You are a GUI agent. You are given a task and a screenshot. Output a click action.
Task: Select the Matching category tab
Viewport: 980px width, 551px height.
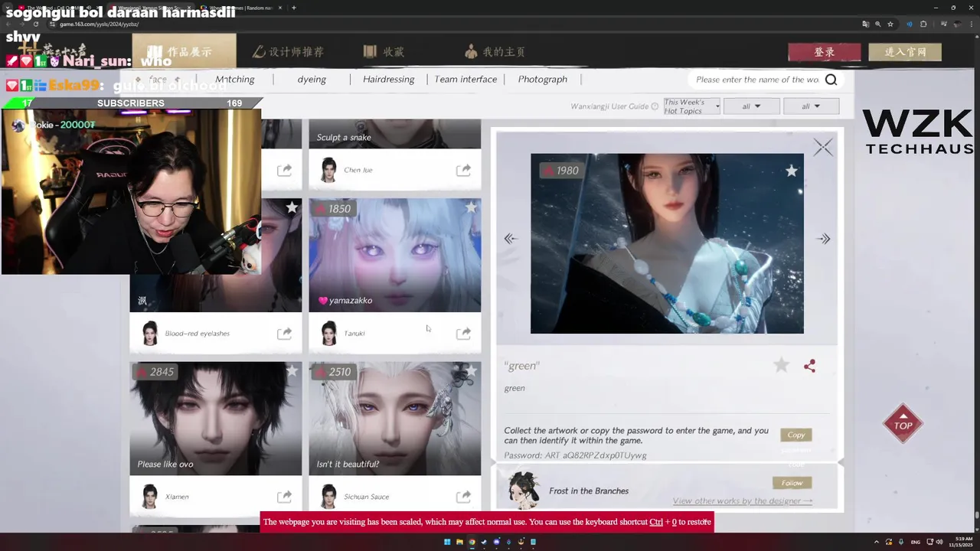[234, 79]
